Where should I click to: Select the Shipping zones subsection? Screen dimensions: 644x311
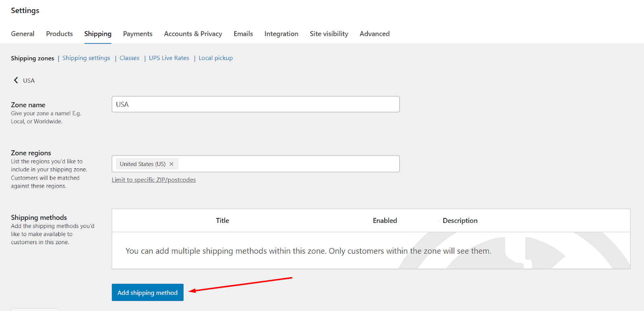click(33, 58)
